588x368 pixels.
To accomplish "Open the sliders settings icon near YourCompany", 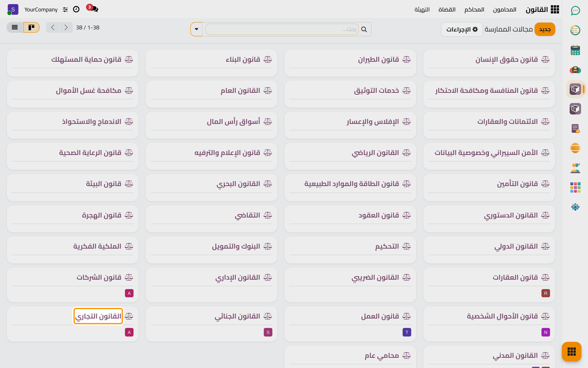I will 65,10.
